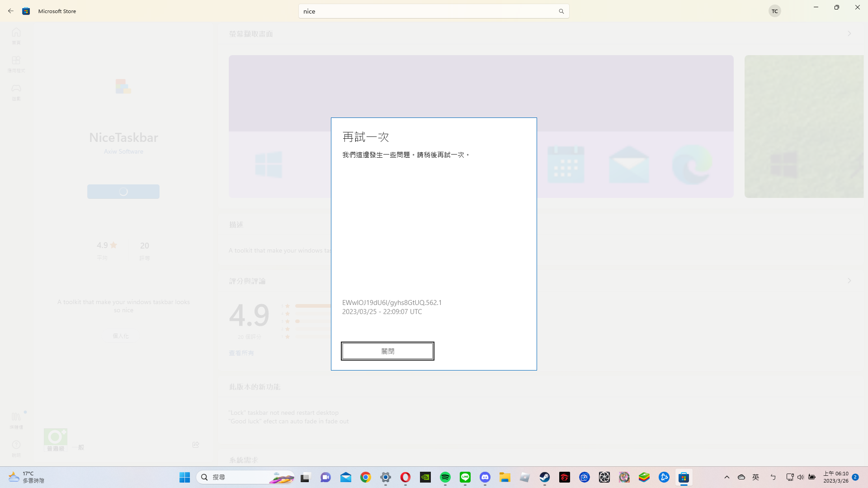Open weather widget on the taskbar
This screenshot has width=868, height=488.
click(25, 477)
